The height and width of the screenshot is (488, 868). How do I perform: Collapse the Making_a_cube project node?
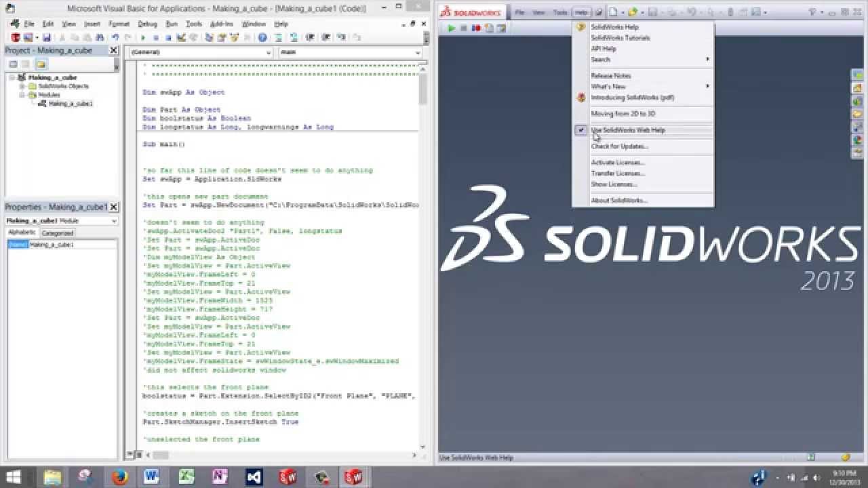pos(13,77)
